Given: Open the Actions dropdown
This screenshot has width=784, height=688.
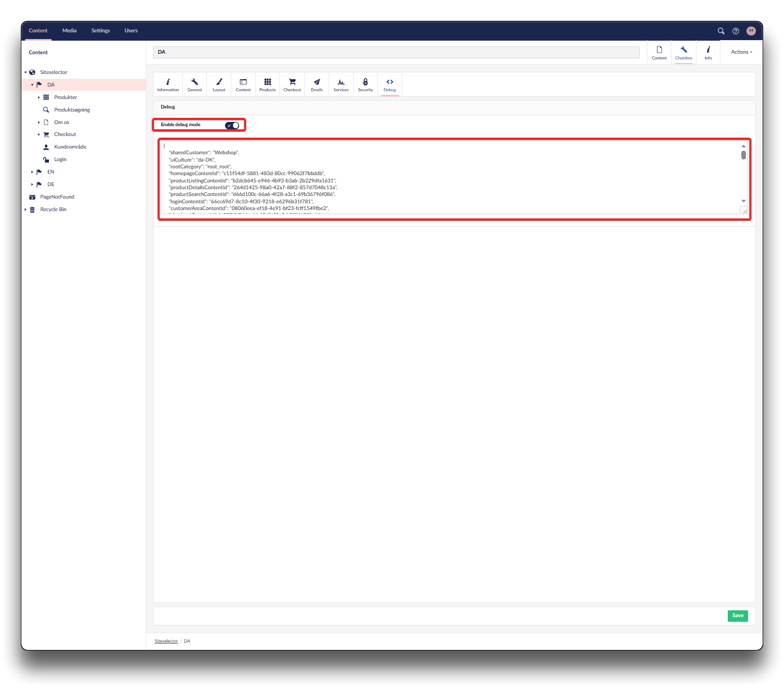Looking at the screenshot, I should tap(741, 52).
